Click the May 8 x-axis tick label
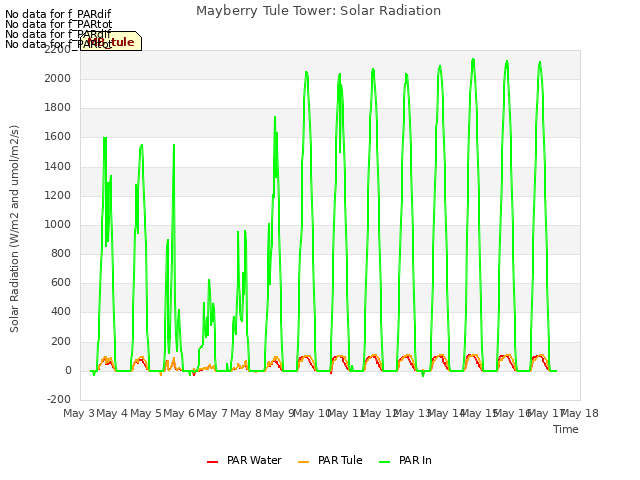The image size is (640, 480). click(246, 413)
